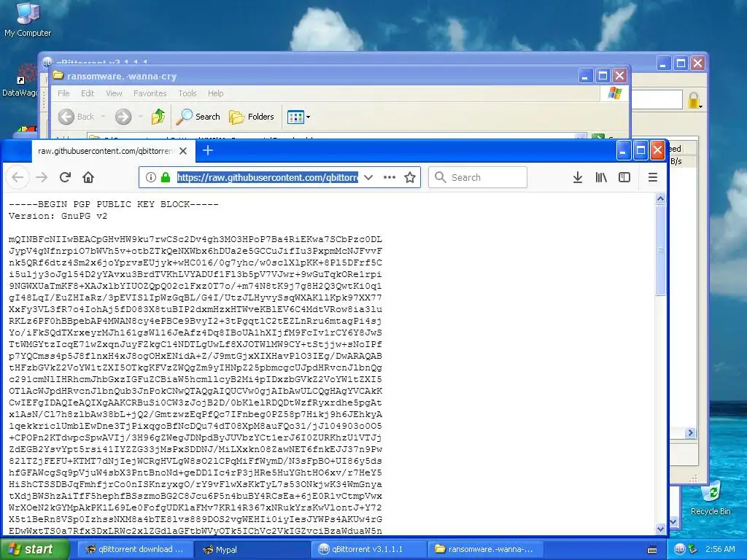Open Edit menu in Explorer window
The height and width of the screenshot is (560, 747).
pyautogui.click(x=88, y=93)
